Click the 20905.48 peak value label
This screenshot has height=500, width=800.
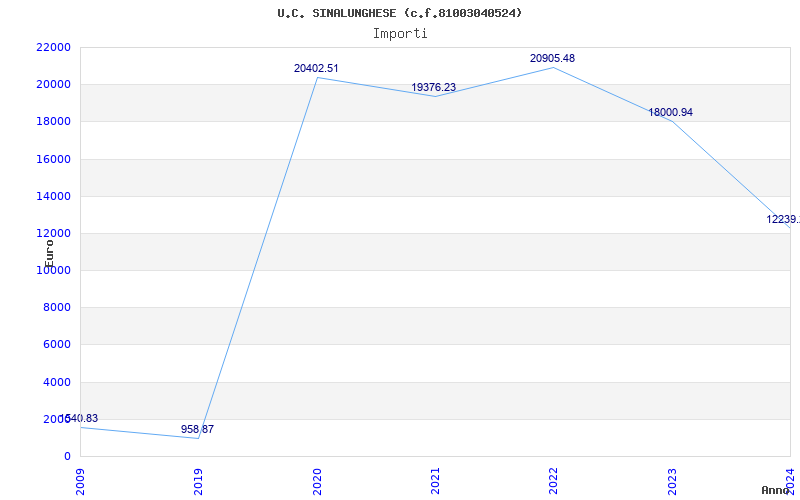tap(552, 58)
